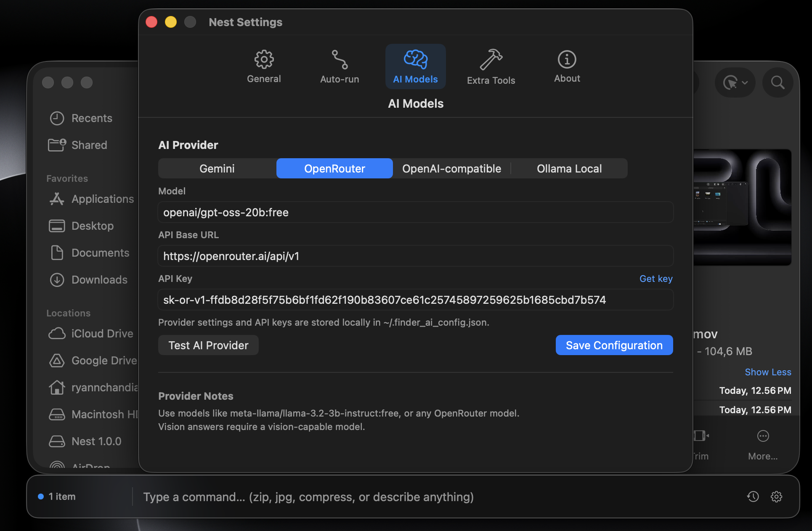Choose Gemini as AI provider
This screenshot has width=812, height=531.
point(217,168)
